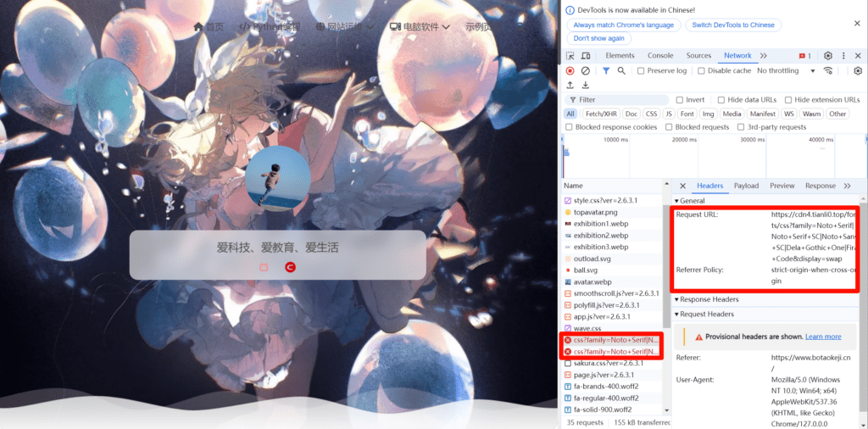Follow the Learn more link
Viewport: 868px width, 429px height.
point(823,337)
